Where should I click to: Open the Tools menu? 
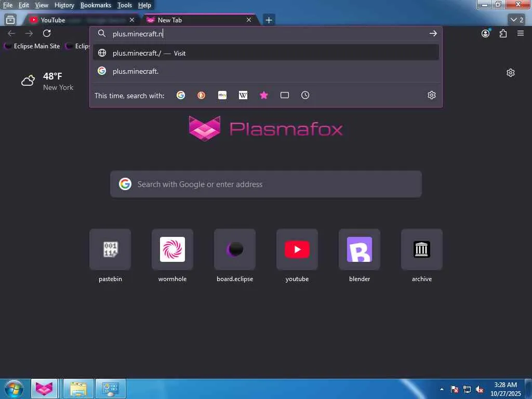coord(125,5)
